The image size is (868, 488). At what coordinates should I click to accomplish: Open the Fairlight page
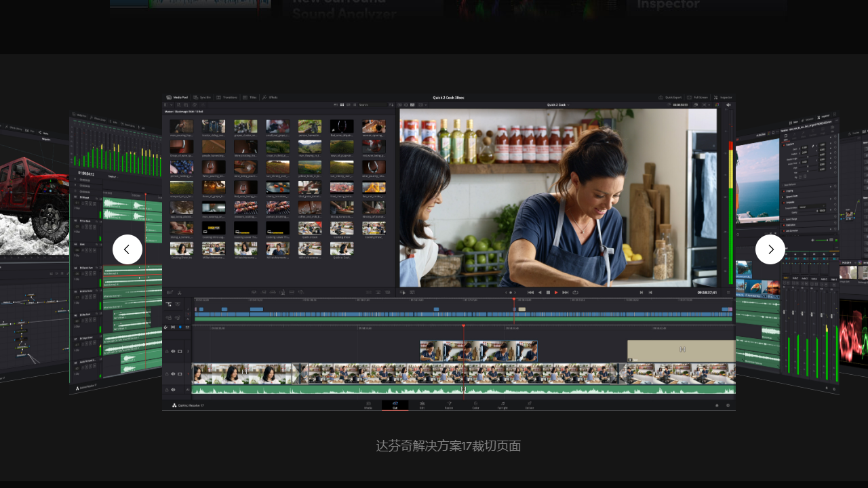(502, 405)
